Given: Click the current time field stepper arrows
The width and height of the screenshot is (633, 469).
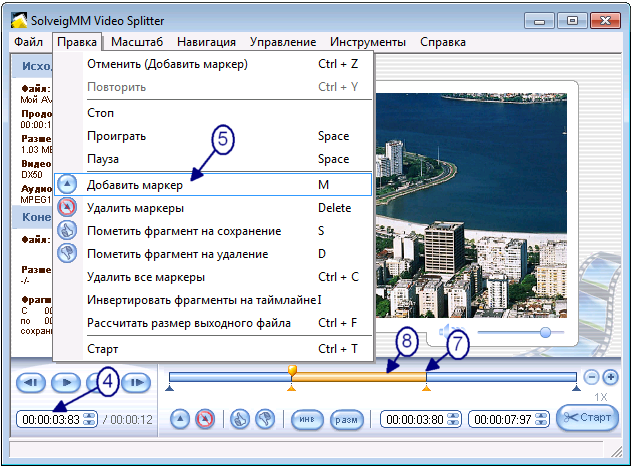Looking at the screenshot, I should 89,419.
